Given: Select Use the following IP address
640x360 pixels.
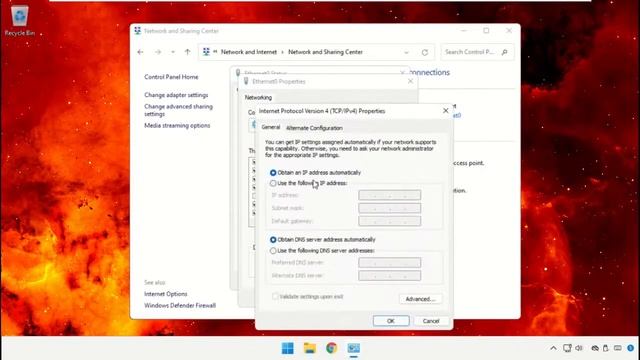Looking at the screenshot, I should point(308,183).
